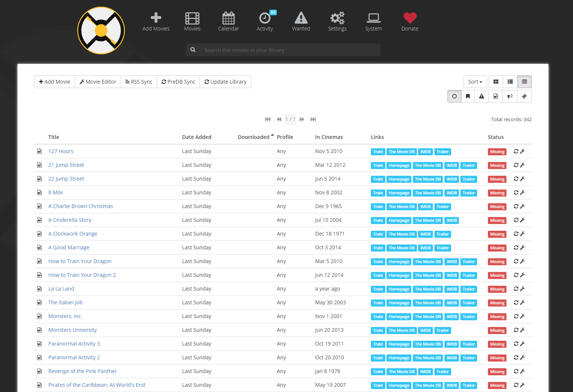Switch to grid view of the movie library
The height and width of the screenshot is (392, 573).
496,81
